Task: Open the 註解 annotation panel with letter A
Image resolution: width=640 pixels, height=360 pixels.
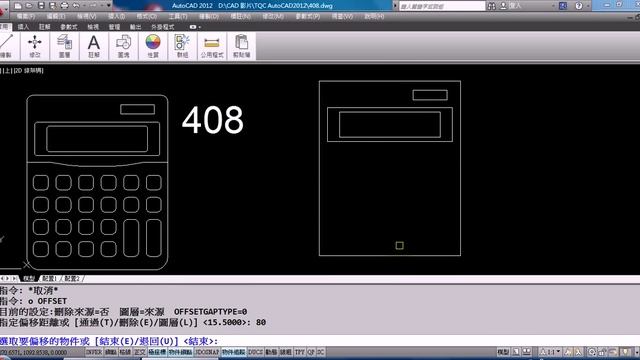Action: (94, 46)
